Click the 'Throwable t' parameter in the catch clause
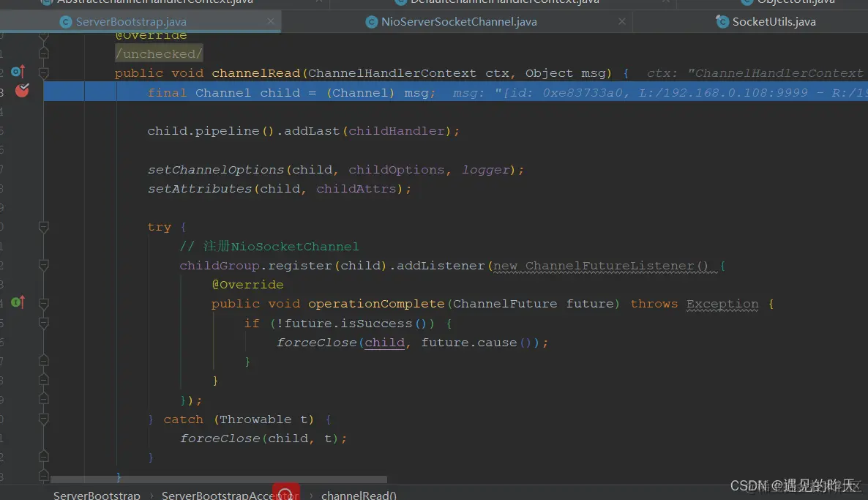The image size is (868, 500). 263,419
